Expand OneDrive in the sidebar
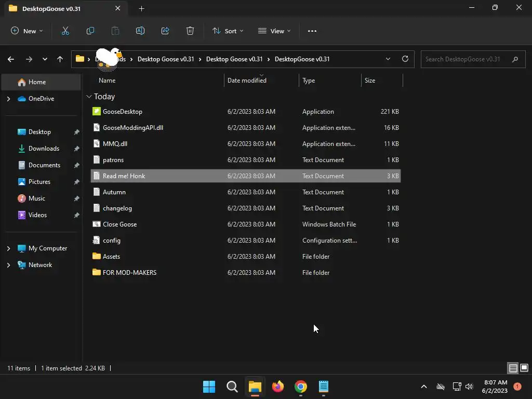The width and height of the screenshot is (532, 399). pyautogui.click(x=8, y=99)
